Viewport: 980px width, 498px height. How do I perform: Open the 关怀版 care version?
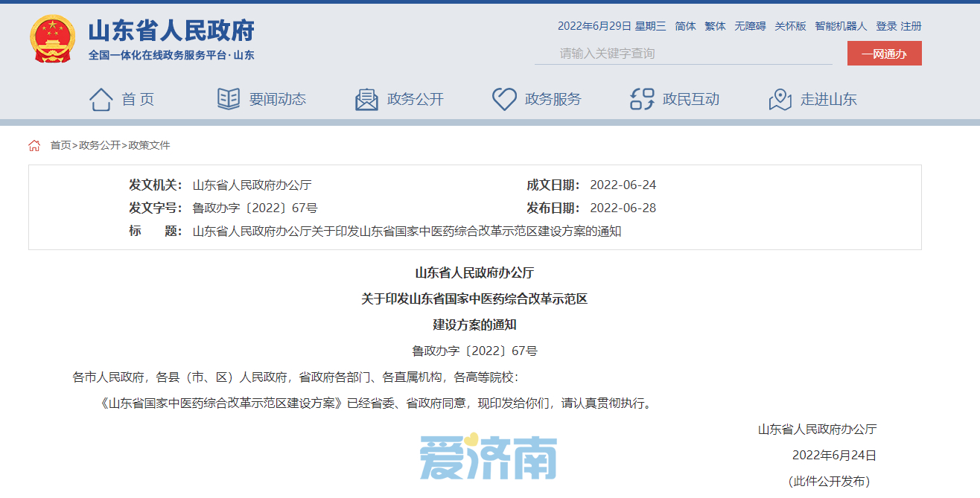[x=790, y=25]
